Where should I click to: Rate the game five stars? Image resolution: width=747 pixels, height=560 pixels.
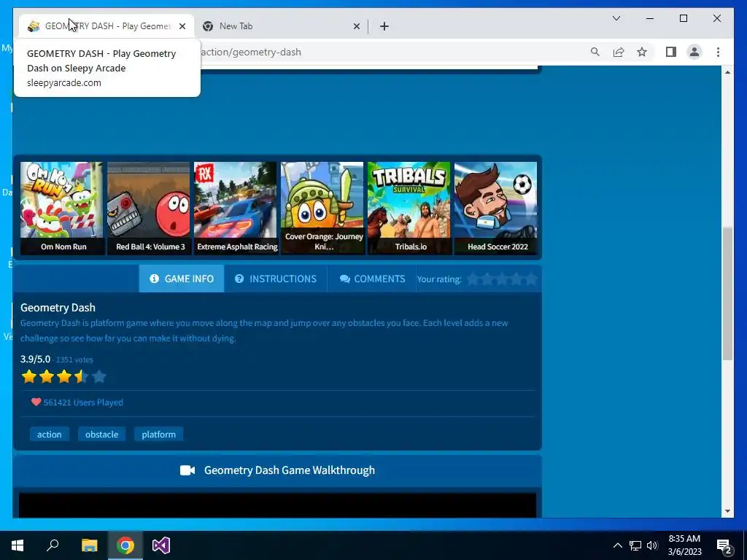click(531, 279)
